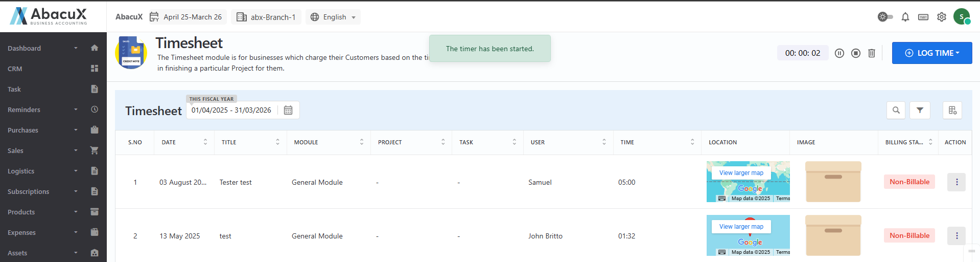This screenshot has height=262, width=980.
Task: Search the Timesheet table
Action: (x=896, y=110)
